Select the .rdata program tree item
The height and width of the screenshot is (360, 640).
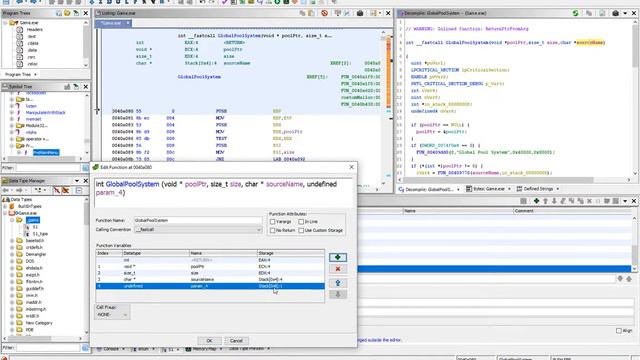[x=33, y=43]
